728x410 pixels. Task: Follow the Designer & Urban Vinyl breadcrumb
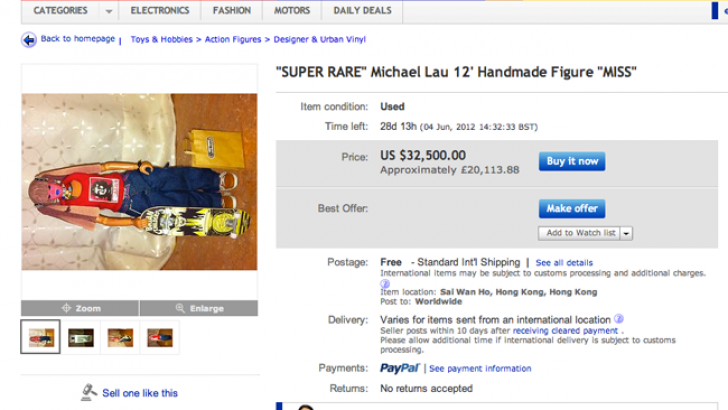point(319,39)
